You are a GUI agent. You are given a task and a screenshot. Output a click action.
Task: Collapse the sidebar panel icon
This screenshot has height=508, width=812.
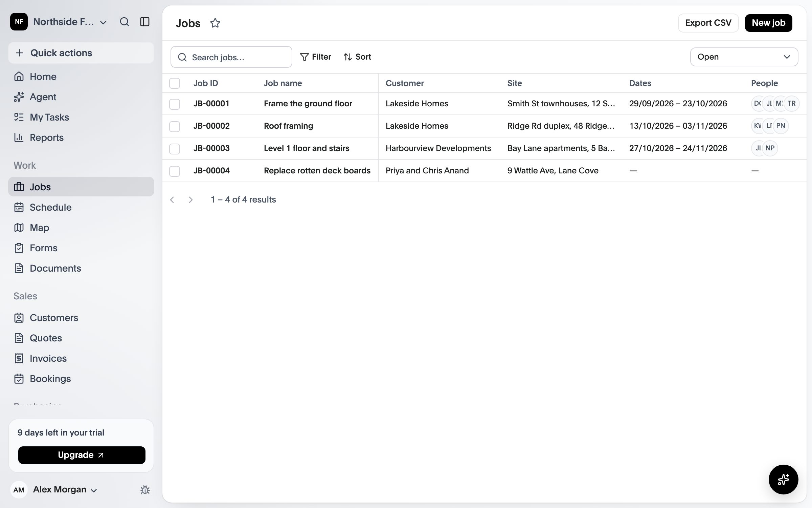click(x=145, y=22)
